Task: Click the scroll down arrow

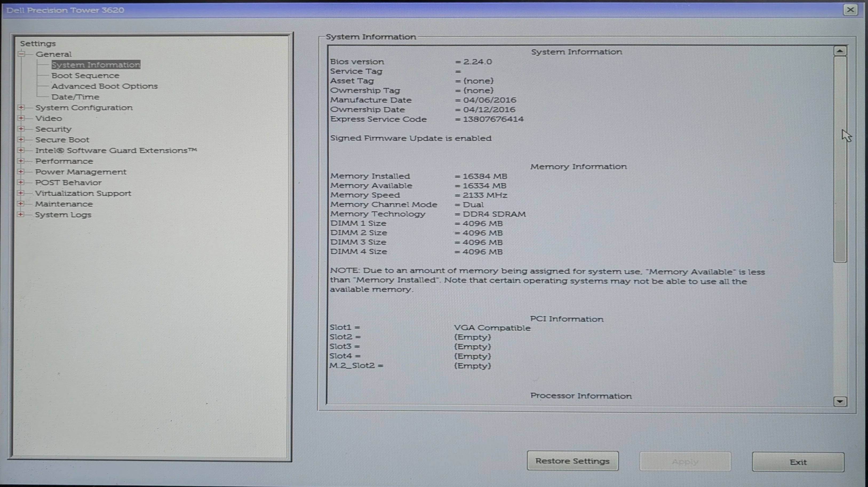Action: [840, 401]
